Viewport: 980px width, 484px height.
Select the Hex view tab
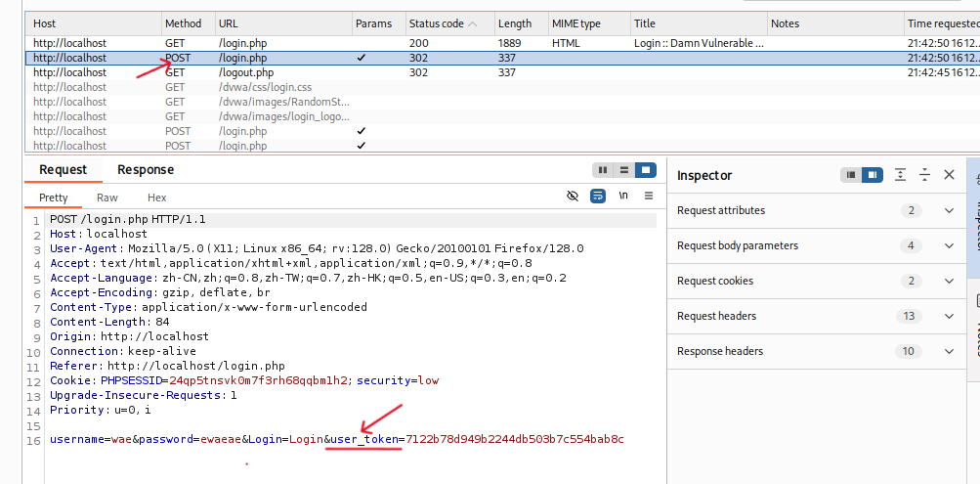(157, 198)
